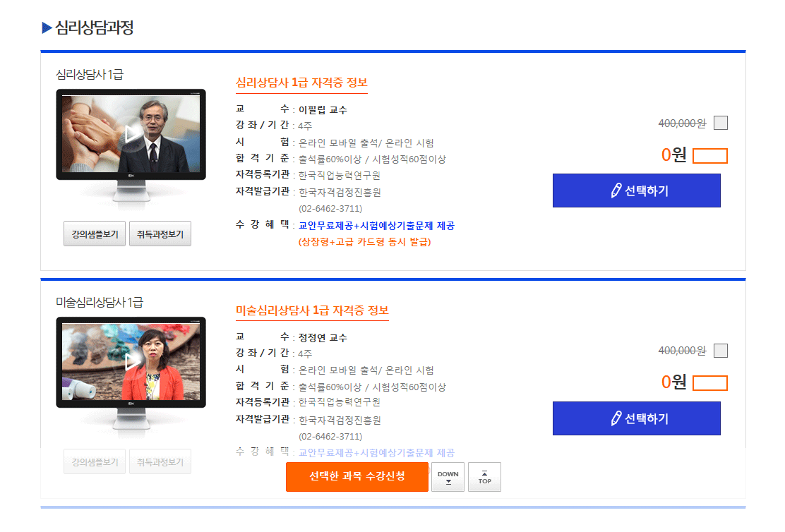Open 강의샘플보기 under the 심리상담사 1급 video
785x532 pixels.
coord(95,234)
